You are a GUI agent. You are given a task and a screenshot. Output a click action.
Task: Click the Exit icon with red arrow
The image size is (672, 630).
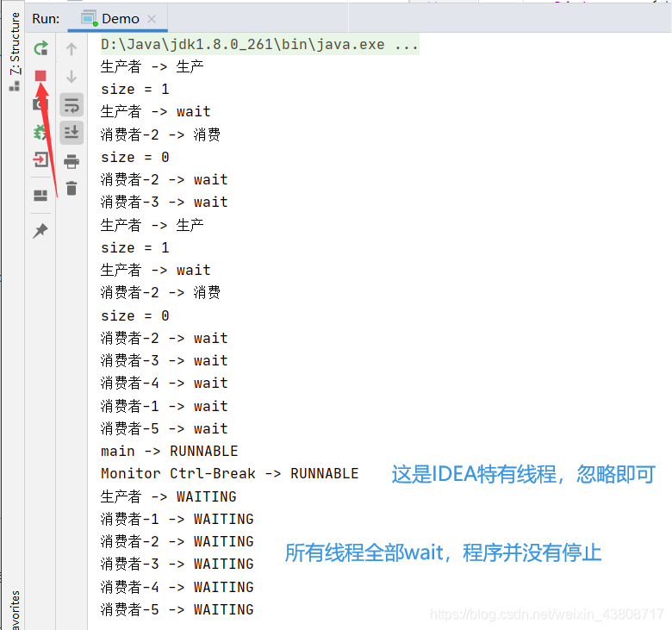[40, 160]
